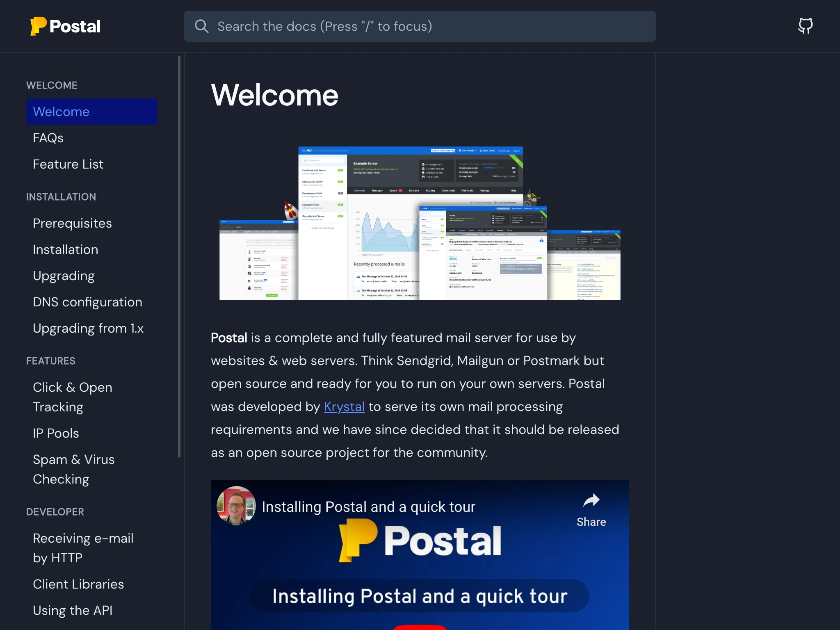Open the Upgrading documentation

coord(64,276)
